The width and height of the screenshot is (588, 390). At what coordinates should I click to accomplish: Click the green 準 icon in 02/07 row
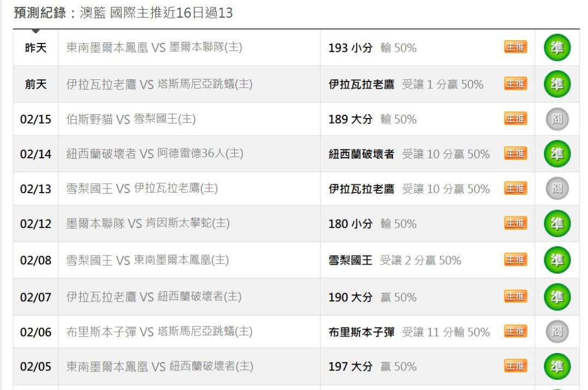[x=557, y=297]
